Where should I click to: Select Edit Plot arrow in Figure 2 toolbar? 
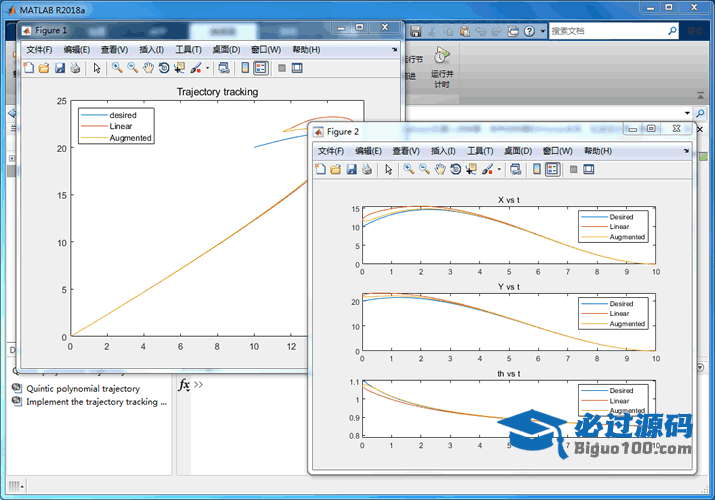(389, 170)
